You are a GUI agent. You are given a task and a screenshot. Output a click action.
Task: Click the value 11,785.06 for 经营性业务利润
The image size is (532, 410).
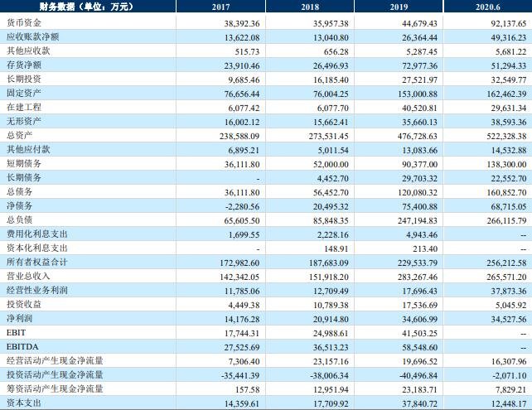(x=242, y=292)
